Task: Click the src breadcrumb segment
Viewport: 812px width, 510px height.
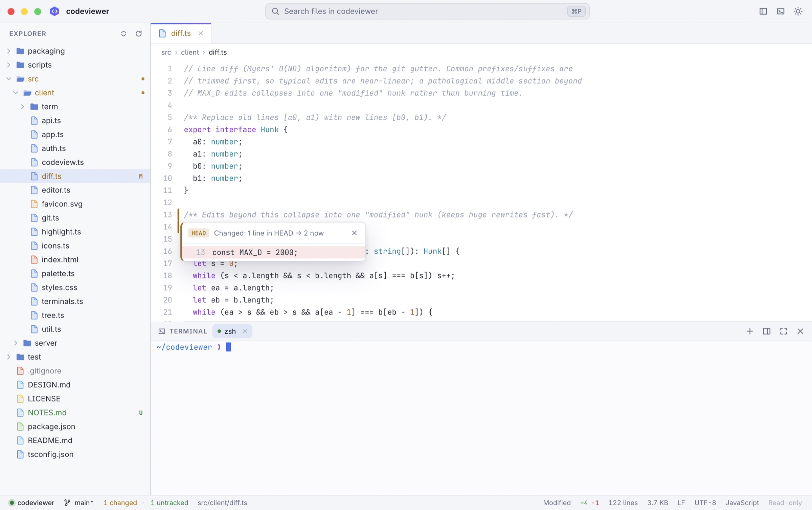Action: pos(166,52)
